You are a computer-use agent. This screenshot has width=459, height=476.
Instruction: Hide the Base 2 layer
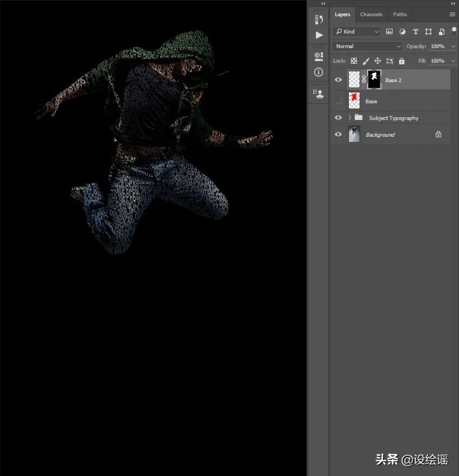click(x=338, y=80)
